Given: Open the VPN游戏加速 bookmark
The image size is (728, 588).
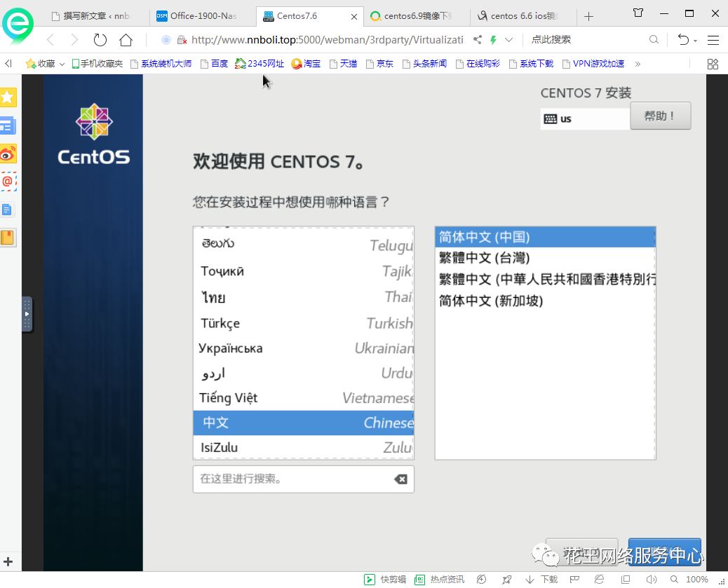Looking at the screenshot, I should pos(593,64).
